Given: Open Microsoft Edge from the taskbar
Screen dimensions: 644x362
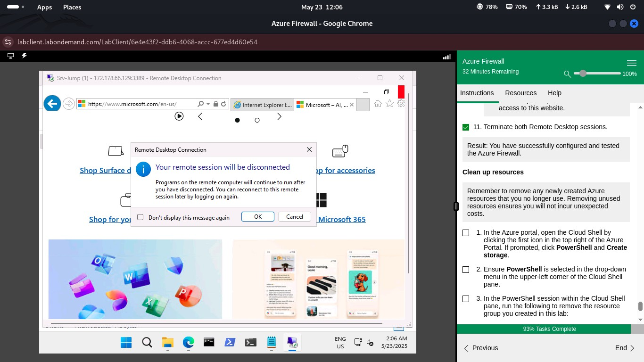Looking at the screenshot, I should click(x=188, y=342).
